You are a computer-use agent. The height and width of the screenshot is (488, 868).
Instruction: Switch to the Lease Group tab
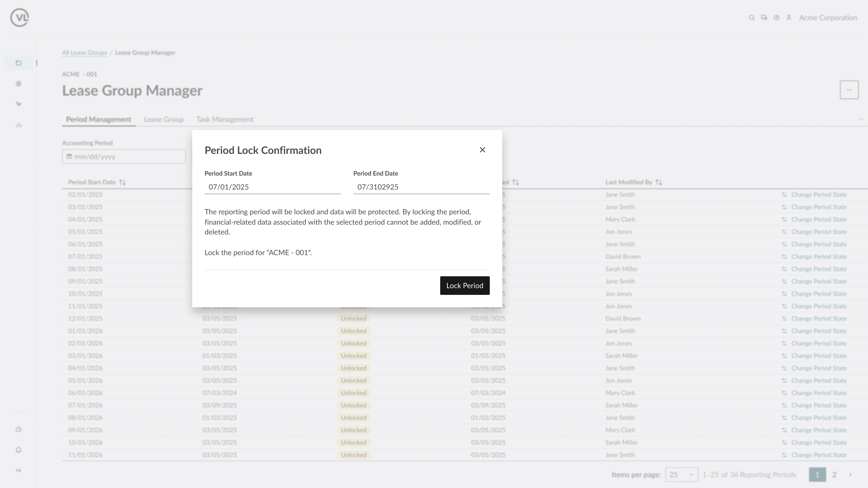click(x=164, y=119)
